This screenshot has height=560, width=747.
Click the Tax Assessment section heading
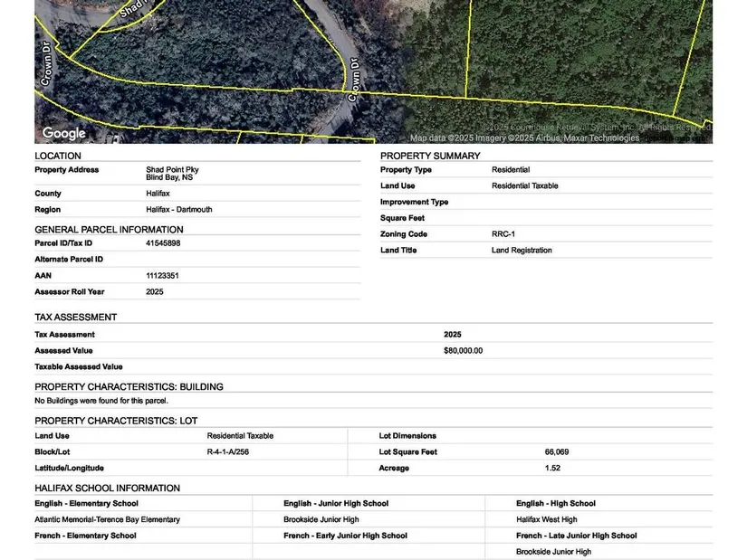75,318
